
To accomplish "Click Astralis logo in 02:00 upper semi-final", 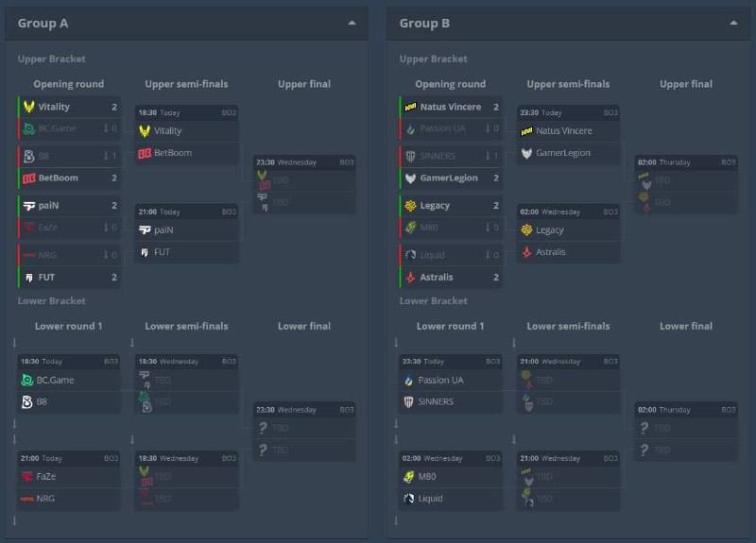I will (526, 251).
